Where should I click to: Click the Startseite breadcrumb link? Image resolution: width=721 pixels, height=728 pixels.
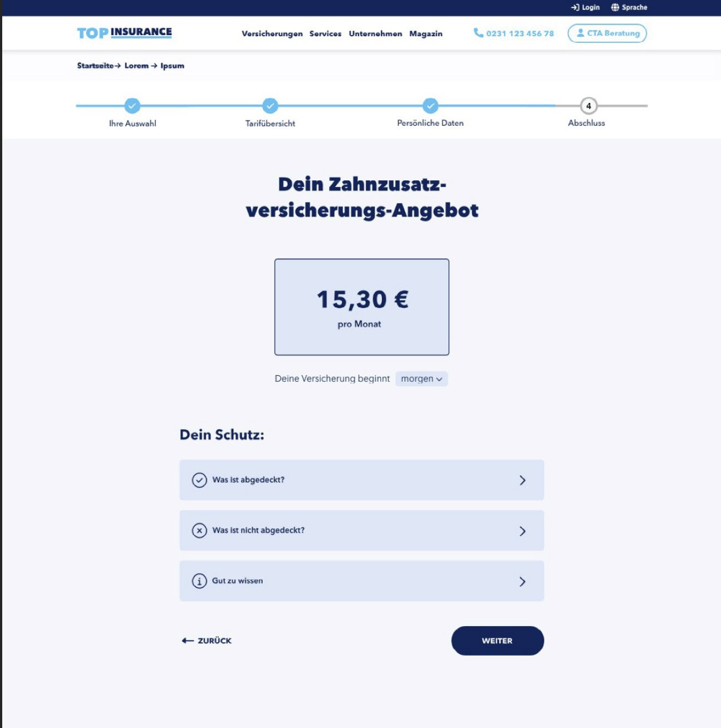click(95, 66)
